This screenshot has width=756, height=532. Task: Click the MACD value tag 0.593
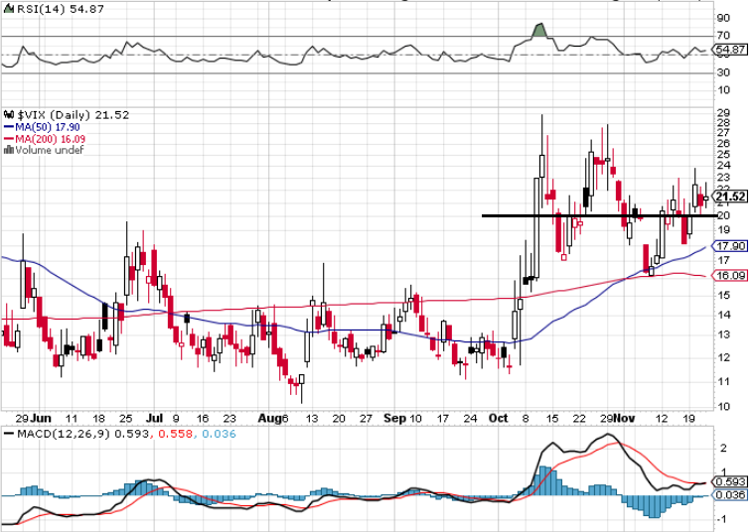click(730, 481)
